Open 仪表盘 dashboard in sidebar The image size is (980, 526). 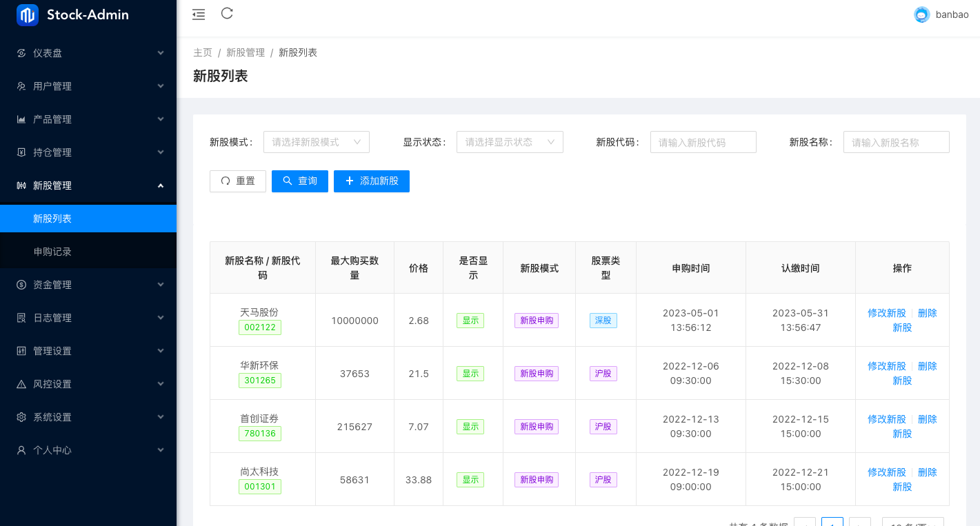88,53
